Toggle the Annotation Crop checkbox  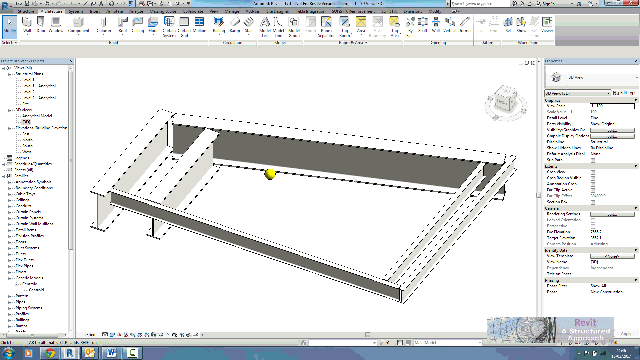[593, 184]
